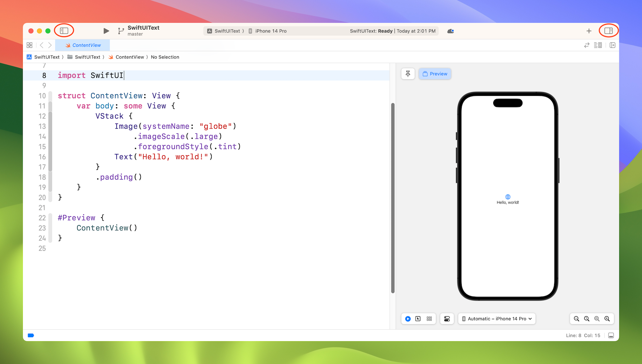Click ContentView file in jump bar
This screenshot has height=364, width=642.
(x=126, y=57)
